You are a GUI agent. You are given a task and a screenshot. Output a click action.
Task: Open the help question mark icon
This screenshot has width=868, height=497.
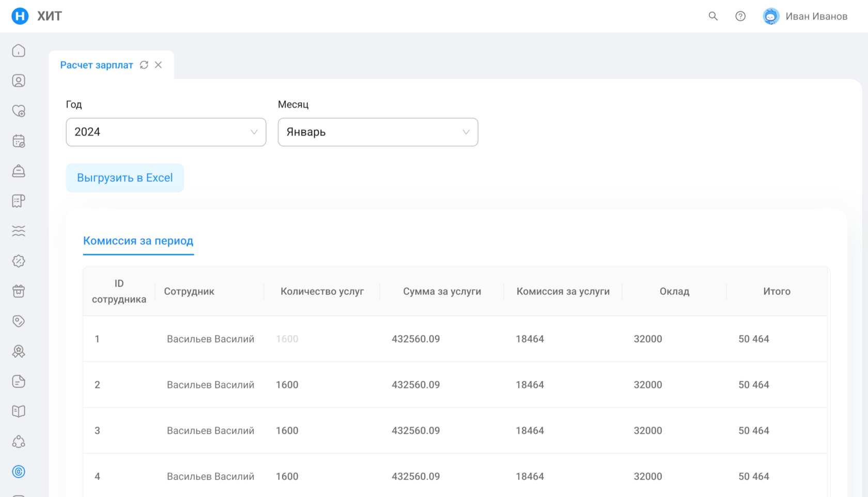[740, 16]
